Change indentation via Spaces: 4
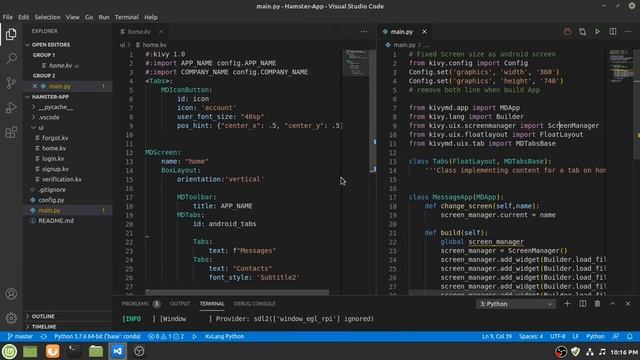 (x=531, y=336)
